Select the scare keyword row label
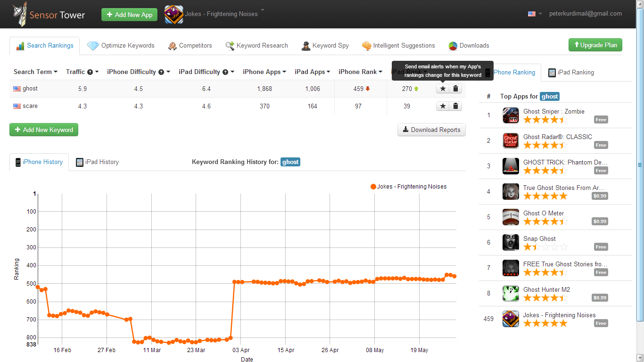The width and height of the screenshot is (644, 362). 30,106
